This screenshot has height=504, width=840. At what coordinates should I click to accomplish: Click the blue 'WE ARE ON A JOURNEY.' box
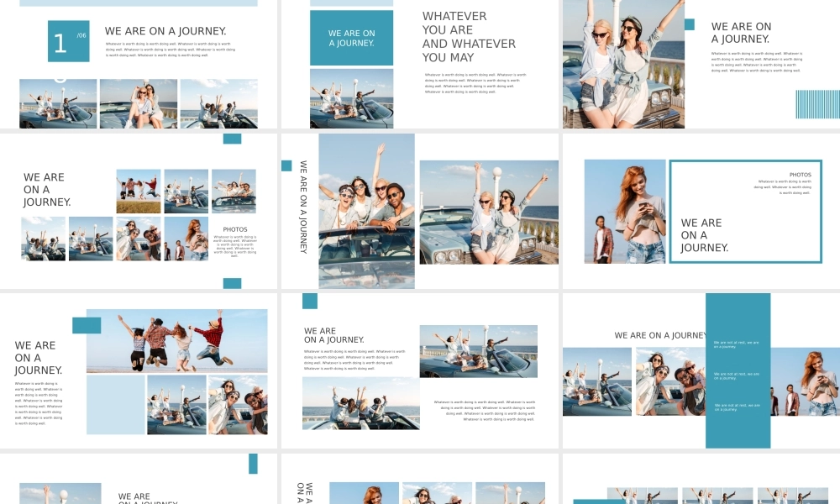pos(351,38)
